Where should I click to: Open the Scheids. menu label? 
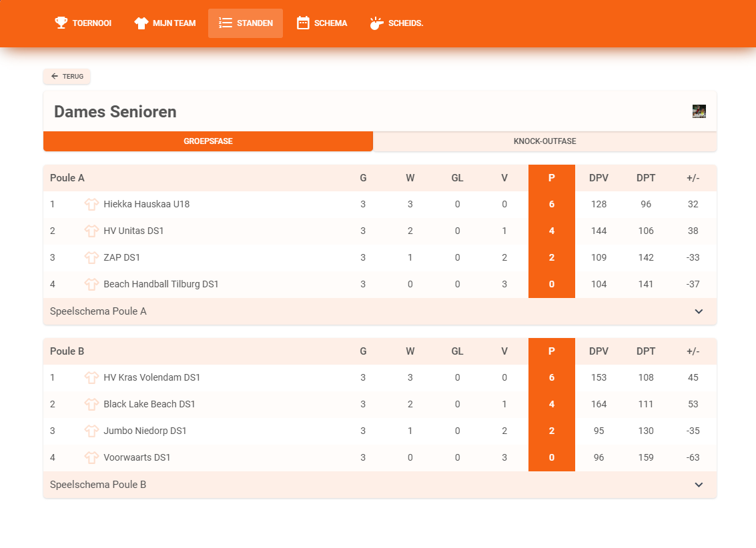[x=406, y=23]
